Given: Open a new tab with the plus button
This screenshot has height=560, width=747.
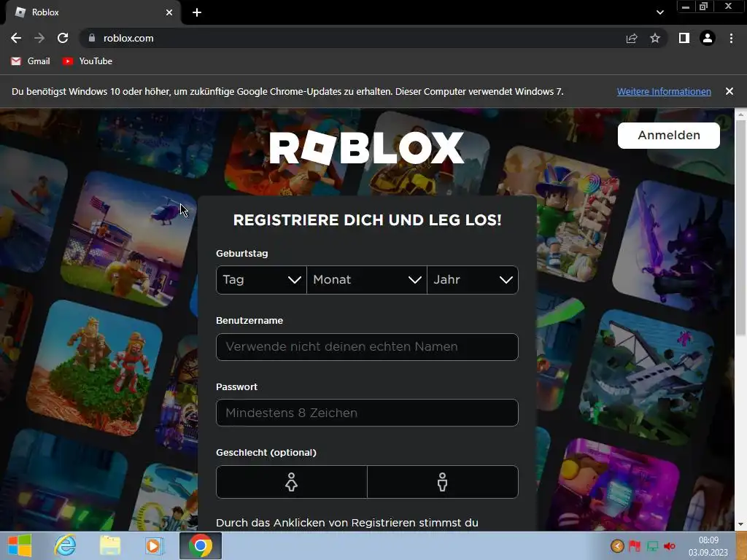Looking at the screenshot, I should (197, 12).
